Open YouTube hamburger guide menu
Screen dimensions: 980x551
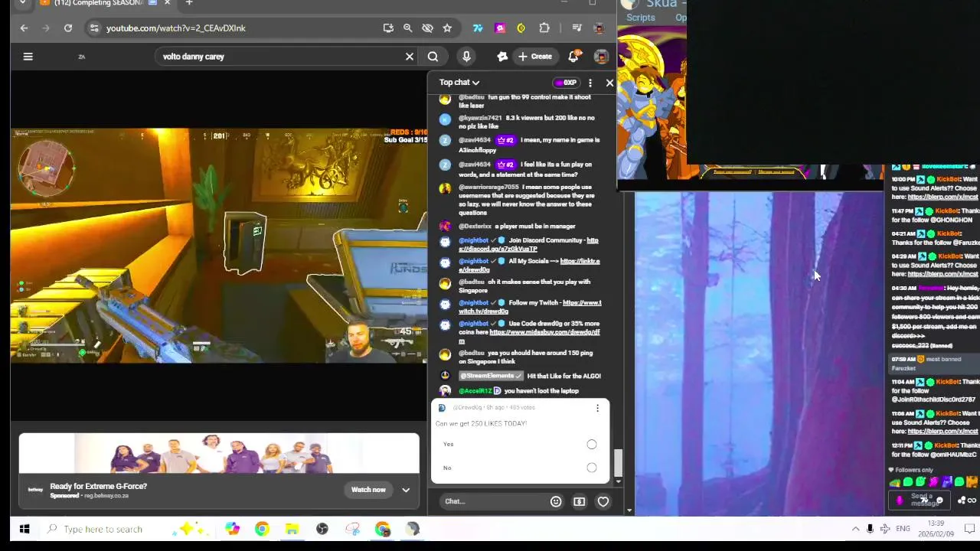[28, 57]
